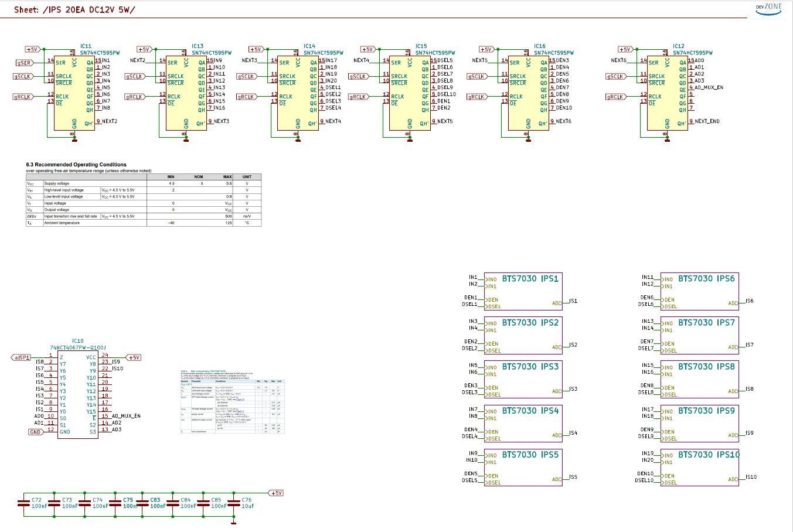Open the BTS7030 IPS2 hierarchical sheet

point(523,335)
